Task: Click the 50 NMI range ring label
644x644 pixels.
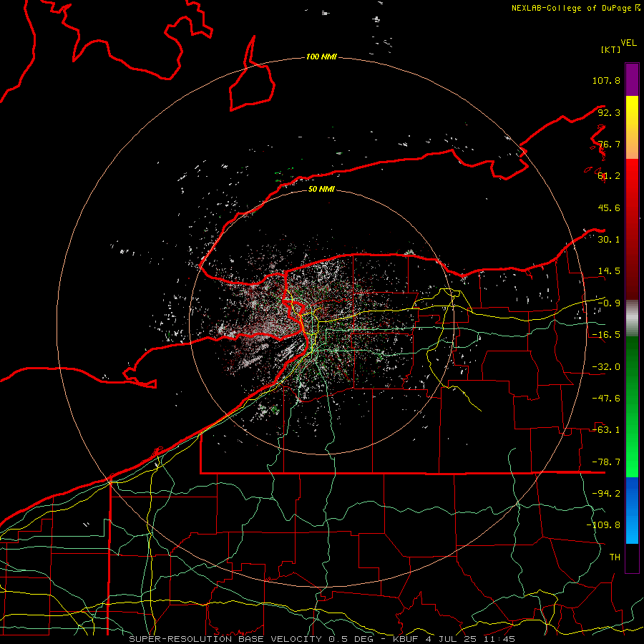Action: click(x=321, y=189)
